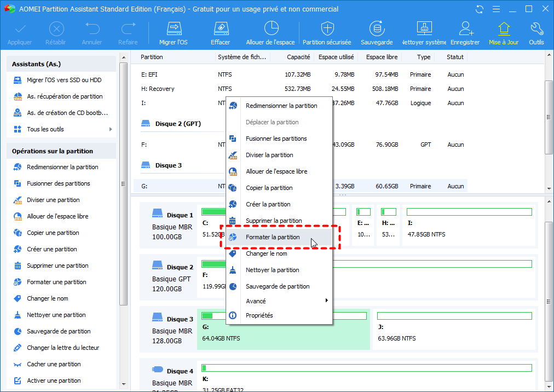This screenshot has height=392, width=554.
Task: Click the refresh icon in title bar
Action: point(480,9)
